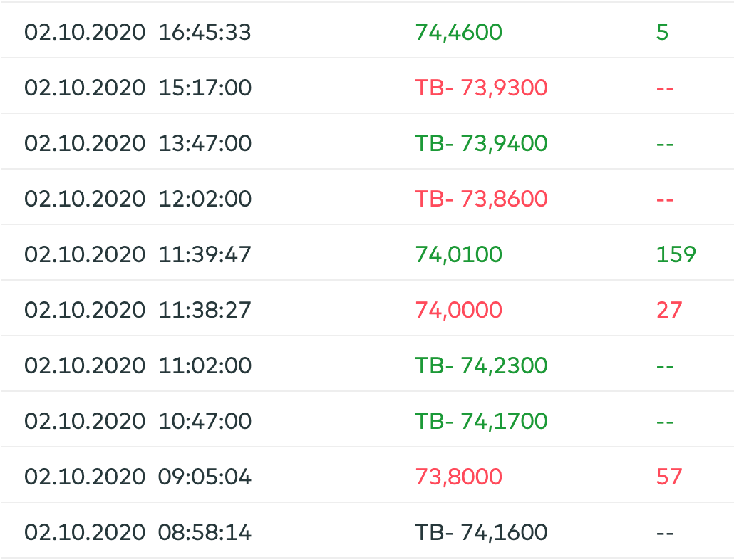Click the green TB- 73,9400 price

click(481, 143)
